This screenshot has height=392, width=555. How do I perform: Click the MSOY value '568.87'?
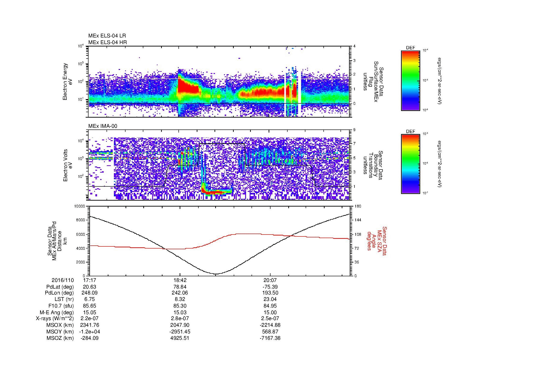click(x=270, y=332)
